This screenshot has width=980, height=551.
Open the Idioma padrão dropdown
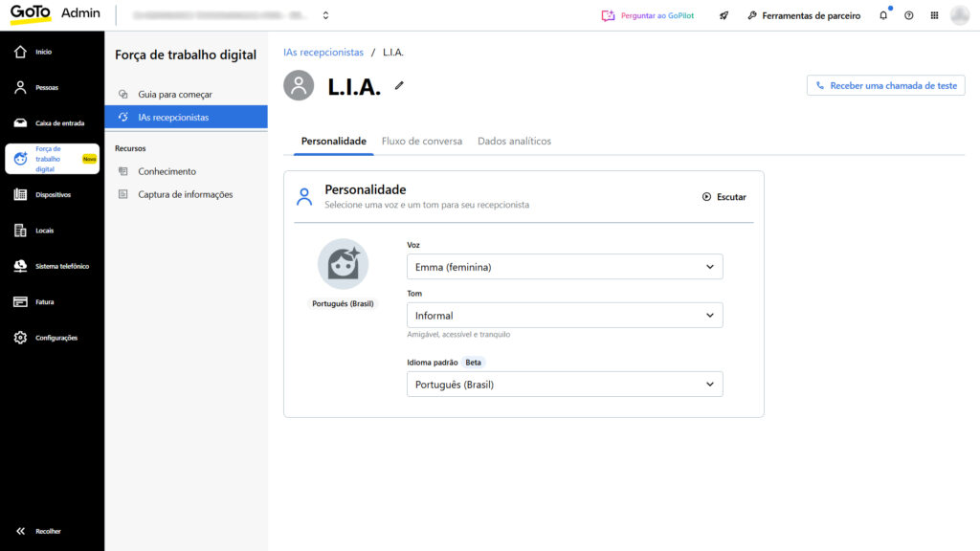pyautogui.click(x=565, y=385)
